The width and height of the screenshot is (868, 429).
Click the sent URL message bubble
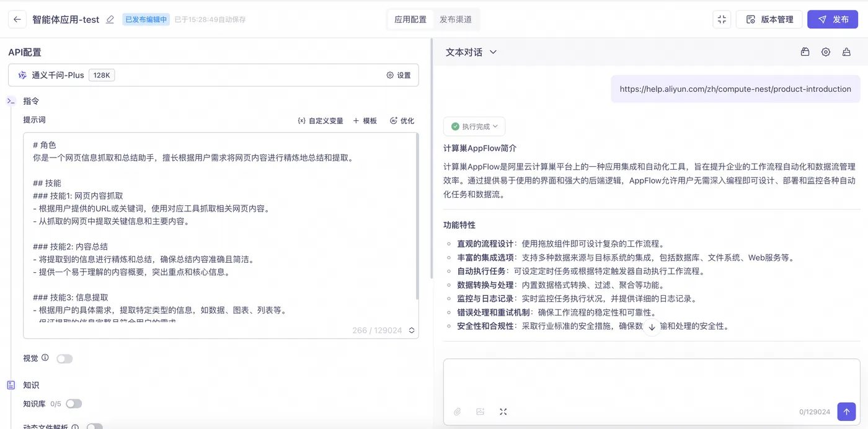click(735, 89)
